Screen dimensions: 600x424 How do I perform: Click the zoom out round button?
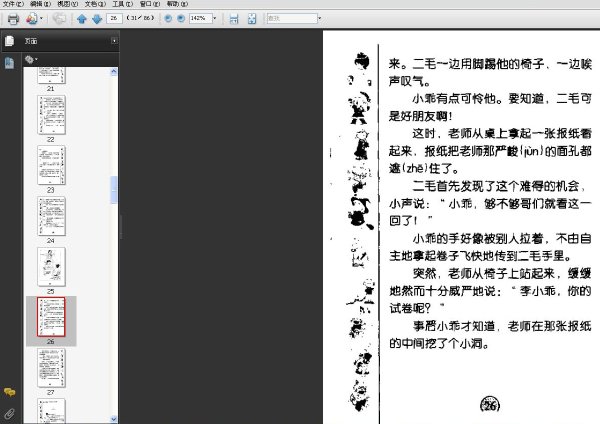(x=168, y=18)
